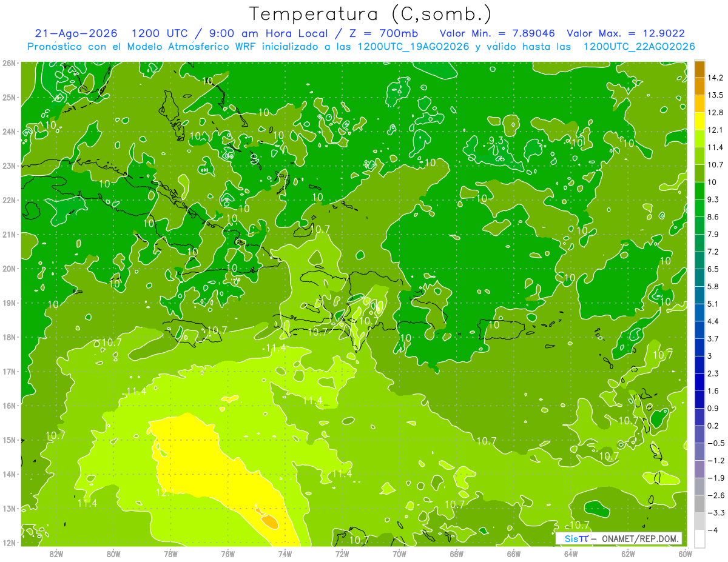
Task: Click the 4.4 value on the color legend
Action: click(x=713, y=321)
